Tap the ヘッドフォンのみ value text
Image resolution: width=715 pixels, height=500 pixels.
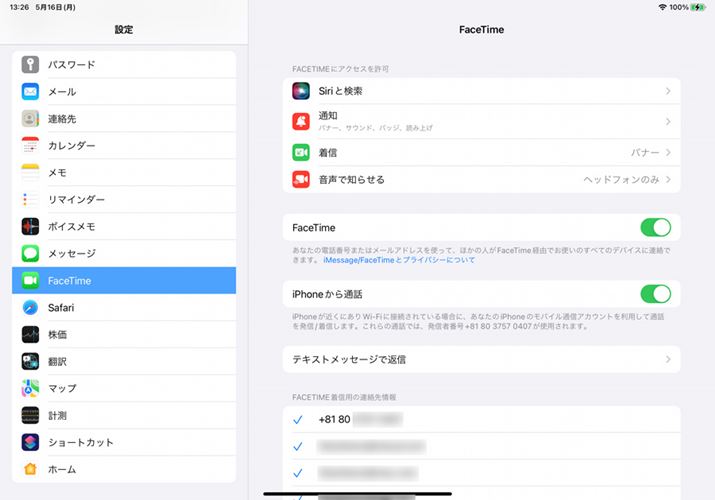(x=622, y=180)
